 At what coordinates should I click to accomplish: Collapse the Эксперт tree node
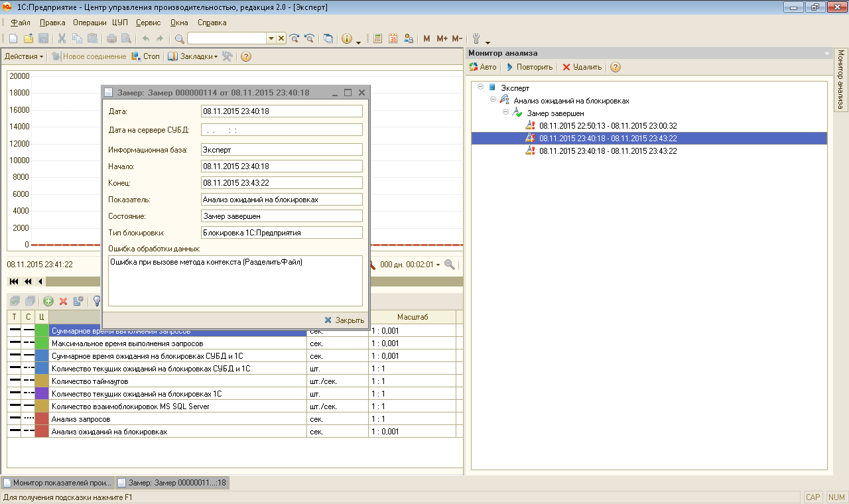(x=480, y=87)
